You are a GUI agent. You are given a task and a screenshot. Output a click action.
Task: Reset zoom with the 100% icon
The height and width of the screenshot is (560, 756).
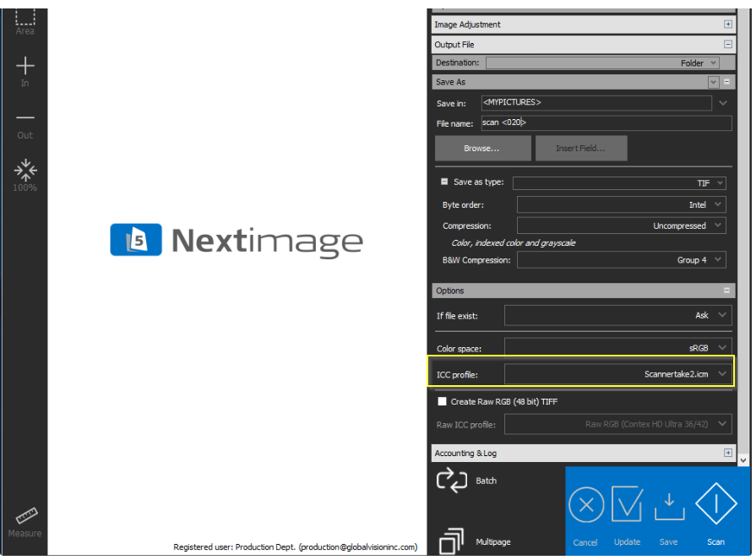click(x=24, y=170)
